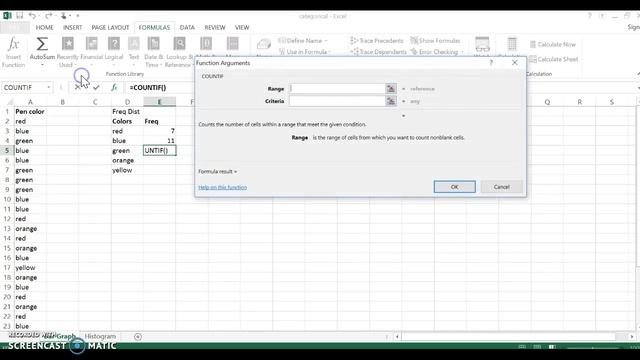Open the Date & Time functions icon
Viewport: 640px width, 360px height.
[153, 43]
